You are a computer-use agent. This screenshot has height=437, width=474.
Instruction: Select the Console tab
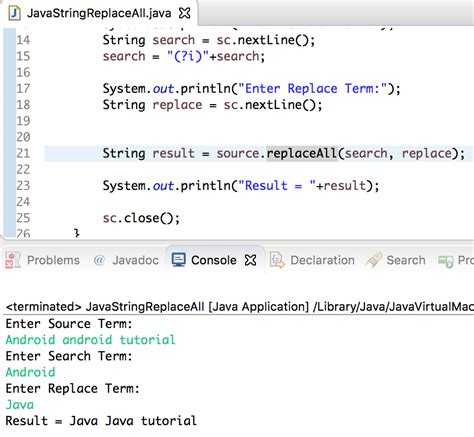click(x=214, y=260)
